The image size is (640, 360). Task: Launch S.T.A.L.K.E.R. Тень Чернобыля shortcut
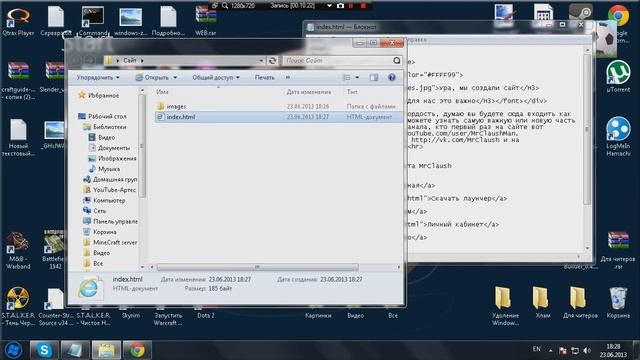18,306
